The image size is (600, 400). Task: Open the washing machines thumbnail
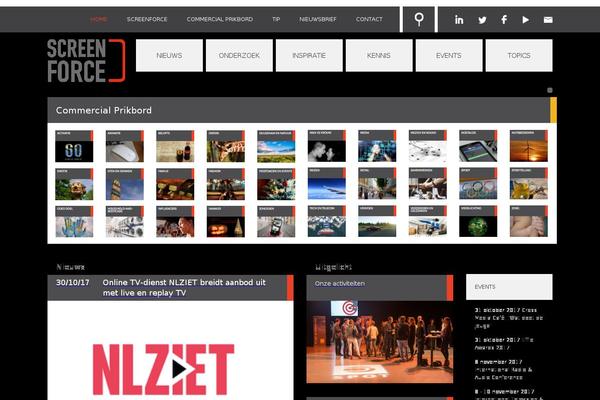(125, 222)
